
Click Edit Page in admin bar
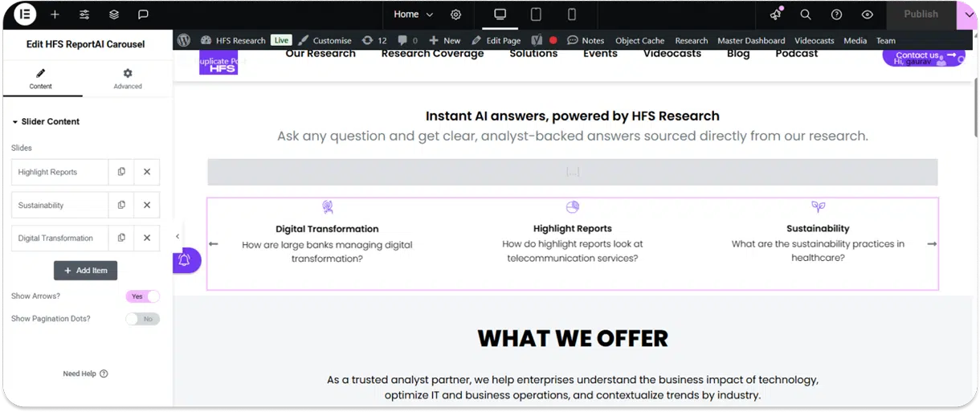coord(496,40)
